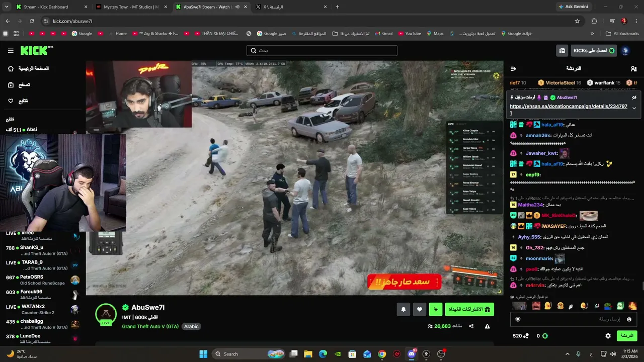Click the Ask Gemini button
The image size is (644, 362).
[573, 7]
